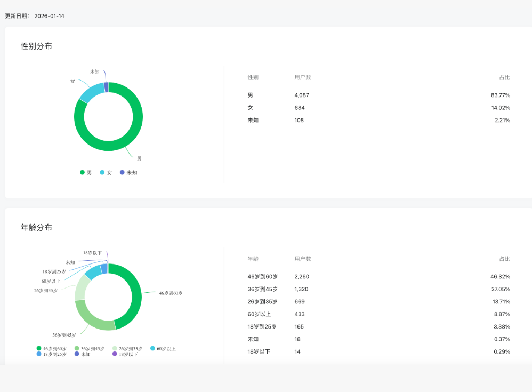Click the 年龄分布 section heading

tap(36, 227)
